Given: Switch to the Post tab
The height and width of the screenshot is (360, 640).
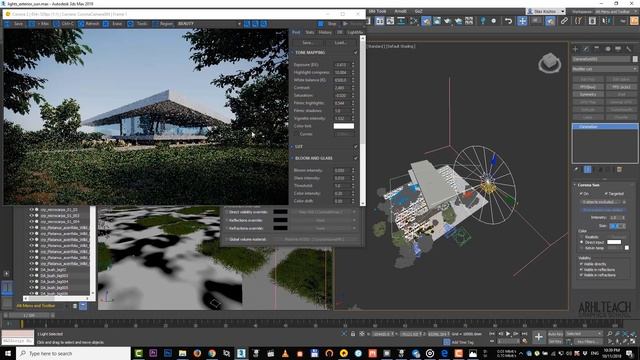Looking at the screenshot, I should 296,32.
